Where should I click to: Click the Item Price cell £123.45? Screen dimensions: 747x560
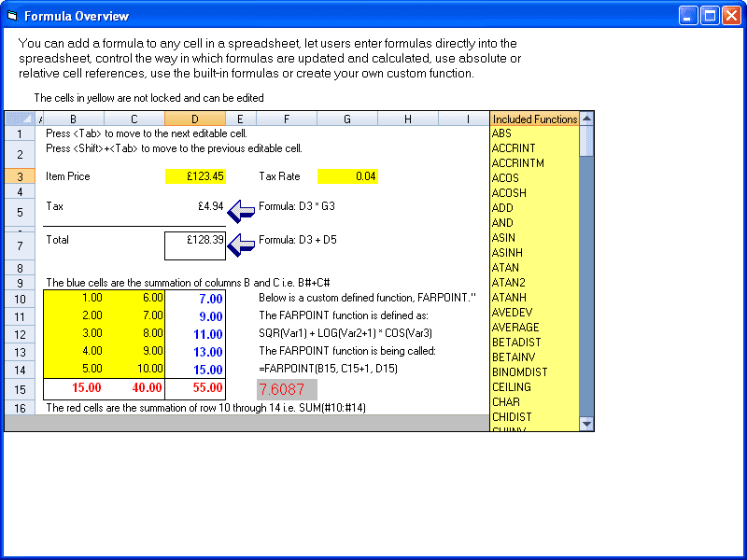coord(195,176)
